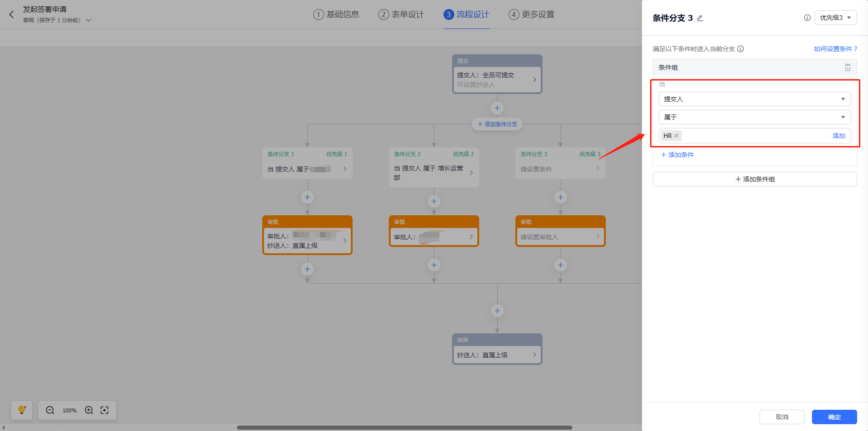The width and height of the screenshot is (868, 431).
Task: Click the HR value input field
Action: pos(755,136)
